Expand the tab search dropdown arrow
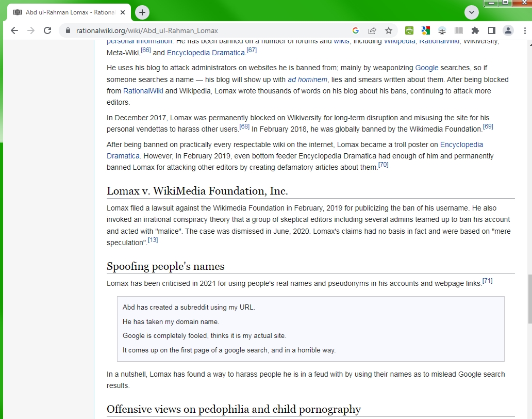Screen dimensions: 532x419 [471, 12]
